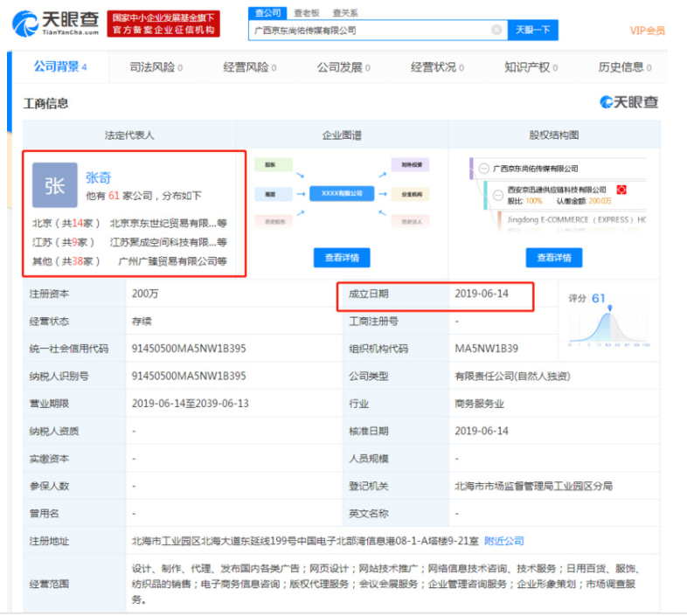687x616 pixels.
Task: Open the 张奇 legal representative link
Action: coord(98,177)
